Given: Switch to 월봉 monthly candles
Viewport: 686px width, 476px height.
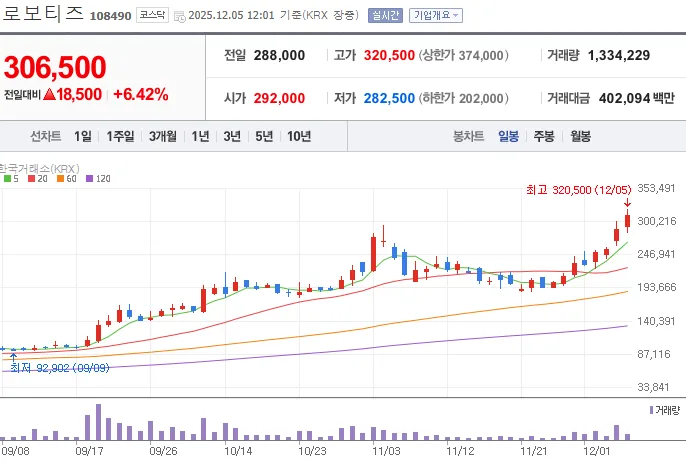Looking at the screenshot, I should (x=580, y=136).
